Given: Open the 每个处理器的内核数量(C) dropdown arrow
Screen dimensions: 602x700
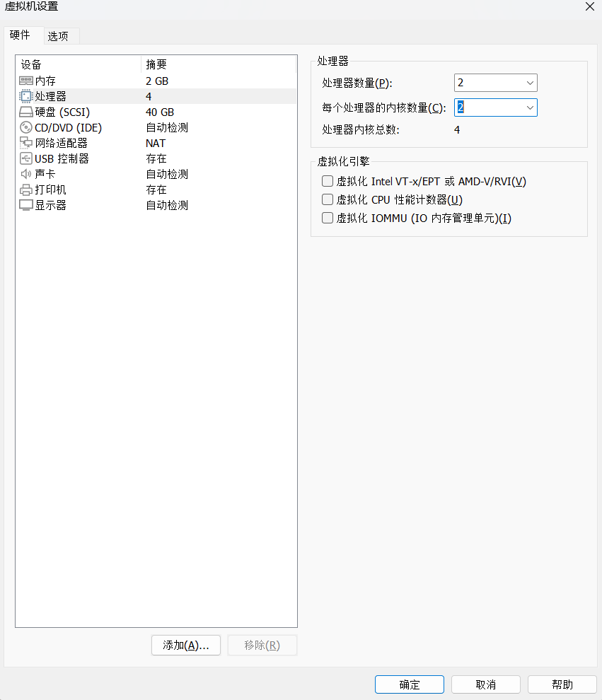Looking at the screenshot, I should click(x=530, y=107).
